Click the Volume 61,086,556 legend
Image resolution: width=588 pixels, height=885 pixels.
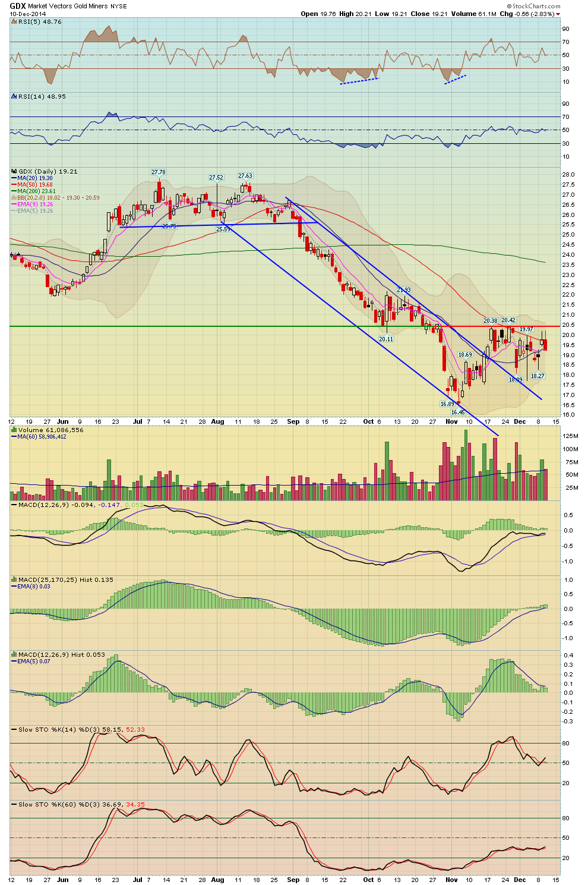click(47, 430)
